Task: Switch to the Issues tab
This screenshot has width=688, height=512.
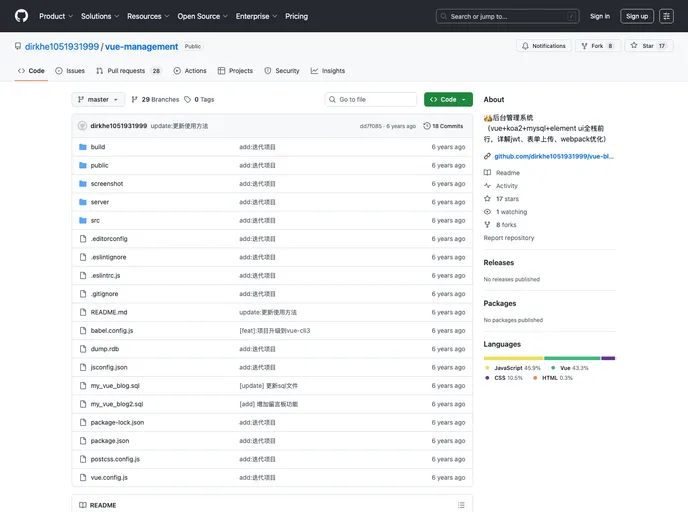Action: click(70, 71)
